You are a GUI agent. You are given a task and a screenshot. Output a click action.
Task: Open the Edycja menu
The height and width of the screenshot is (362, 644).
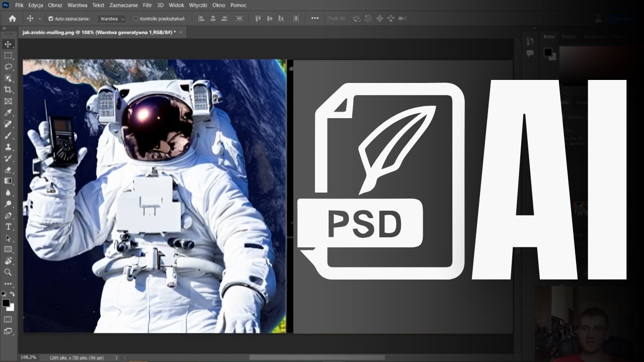(36, 5)
